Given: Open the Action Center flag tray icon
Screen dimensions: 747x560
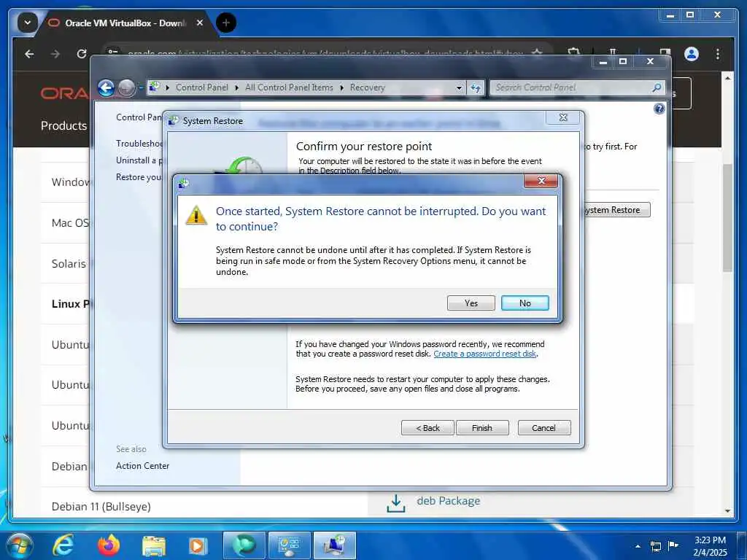Looking at the screenshot, I should click(673, 545).
